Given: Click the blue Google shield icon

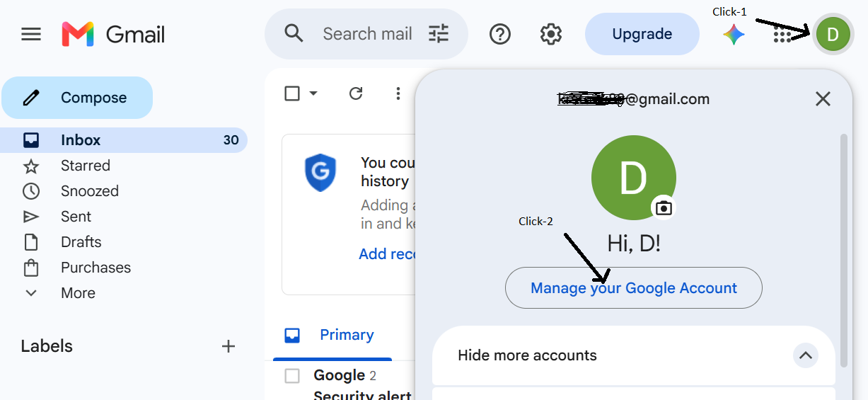Looking at the screenshot, I should pos(320,173).
